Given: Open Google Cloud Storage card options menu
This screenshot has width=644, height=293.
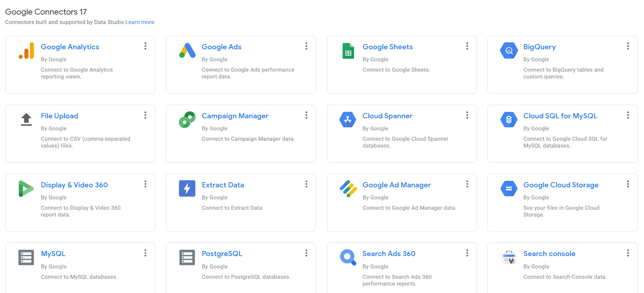Looking at the screenshot, I should 628,184.
